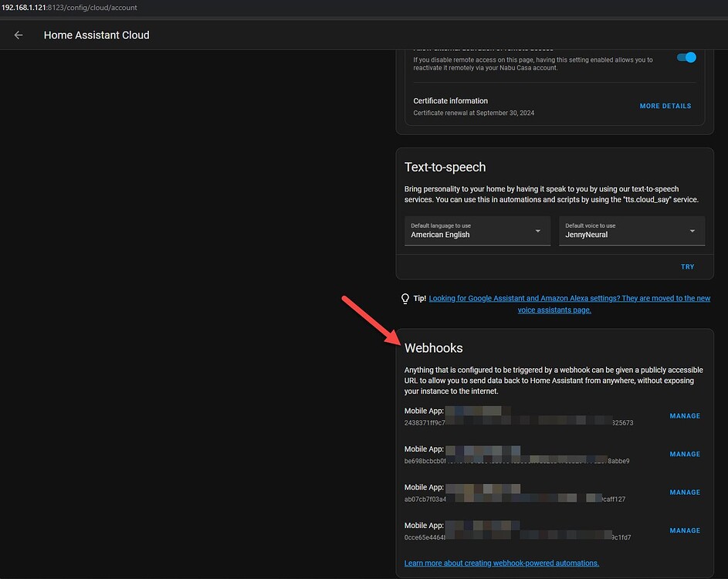Click the language dropdown chevron
The image size is (728, 579).
[537, 231]
